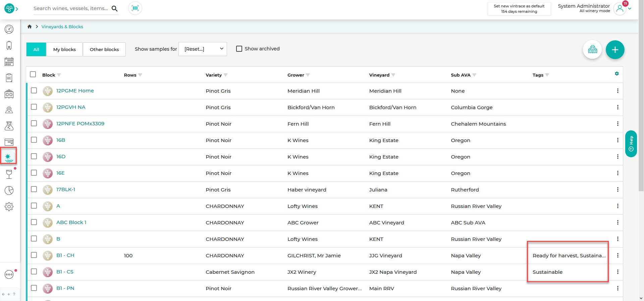The height and width of the screenshot is (301, 644).
Task: Open the Show samples for dropdown
Action: (x=203, y=49)
